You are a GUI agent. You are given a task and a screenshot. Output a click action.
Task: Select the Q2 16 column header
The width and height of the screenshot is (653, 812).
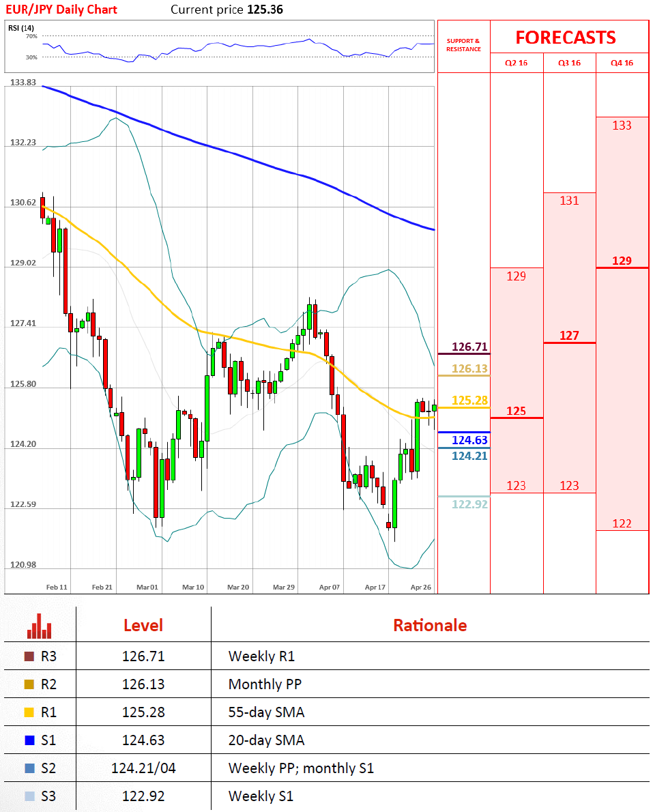[517, 63]
